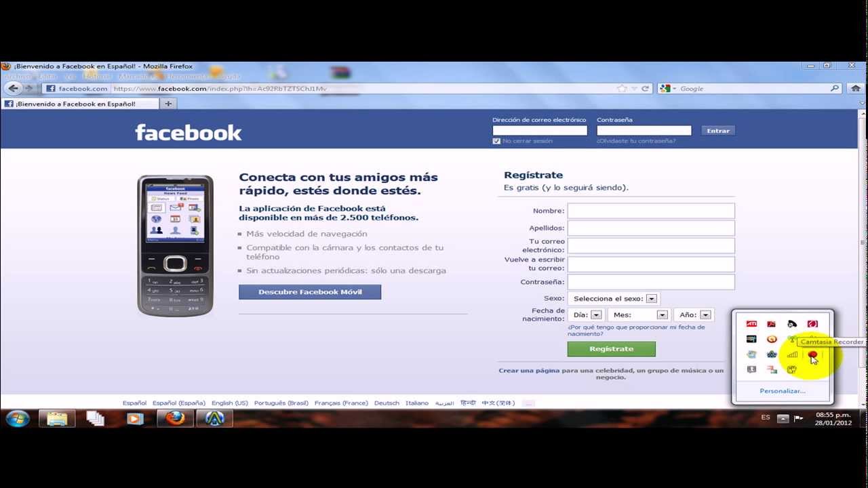Image resolution: width=868 pixels, height=488 pixels.
Task: Click the Apellidos input field
Action: pyautogui.click(x=651, y=228)
